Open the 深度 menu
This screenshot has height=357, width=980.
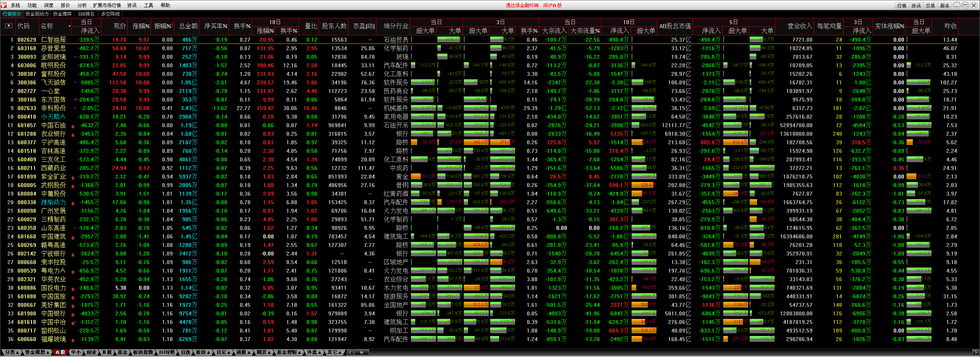pos(49,5)
